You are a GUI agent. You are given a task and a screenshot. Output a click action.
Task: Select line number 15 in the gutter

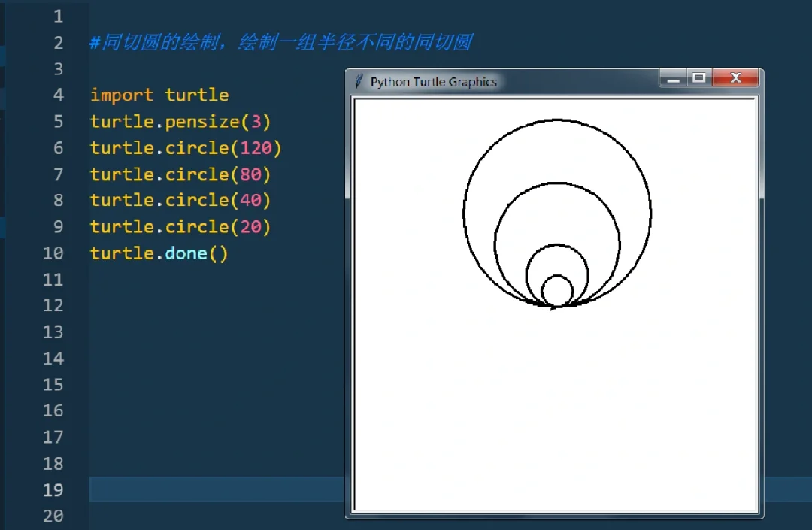click(53, 385)
